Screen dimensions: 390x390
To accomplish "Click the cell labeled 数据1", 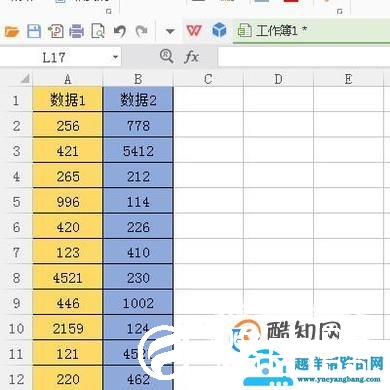I will 68,99.
